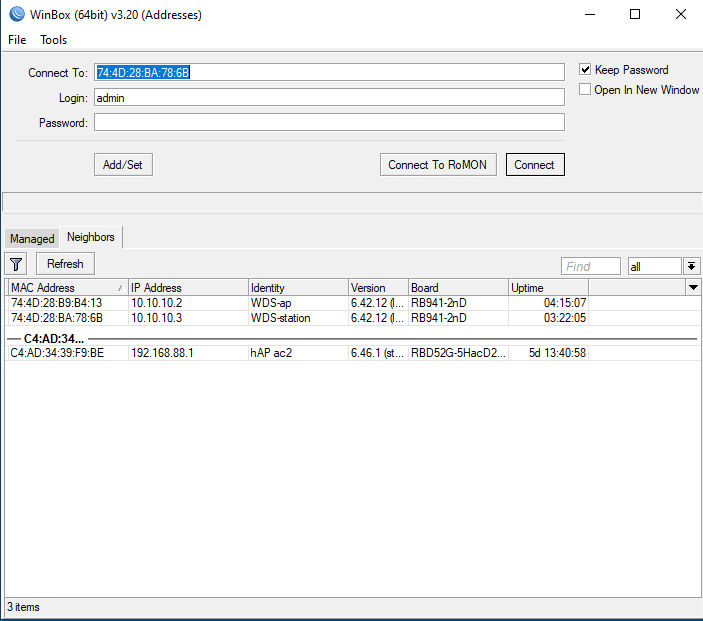Image resolution: width=703 pixels, height=621 pixels.
Task: Click the WinBox application logo icon
Action: [17, 14]
